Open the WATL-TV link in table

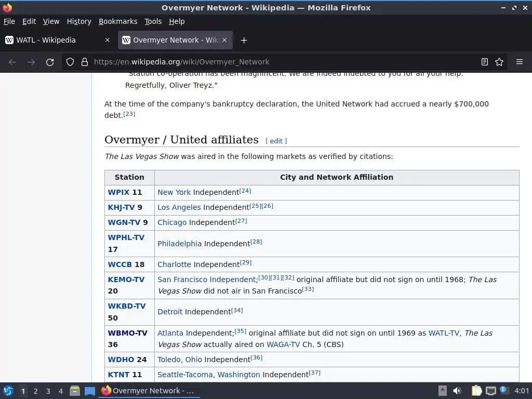(x=444, y=333)
